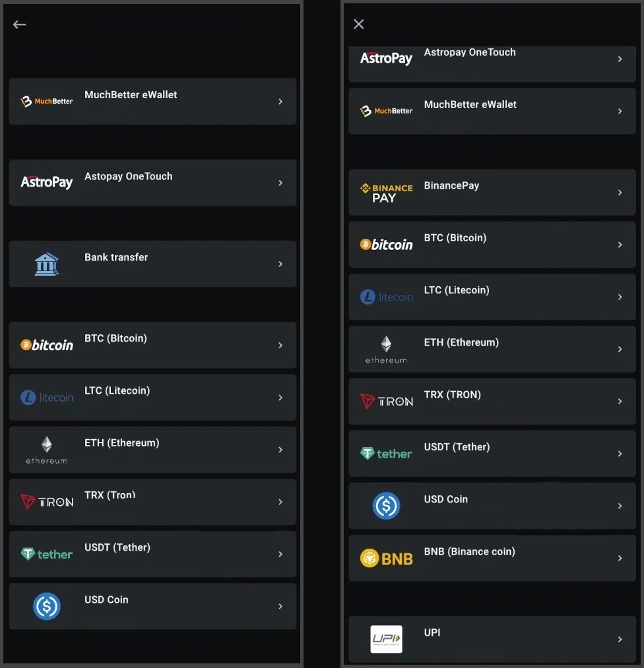Click the chevron on the UPI row
The height and width of the screenshot is (668, 644).
point(620,639)
